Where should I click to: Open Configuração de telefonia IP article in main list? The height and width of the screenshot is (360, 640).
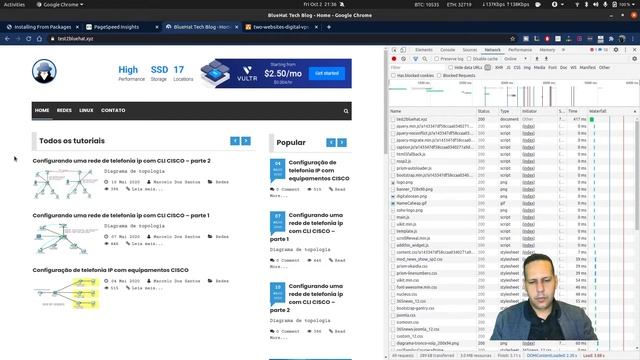click(x=111, y=270)
